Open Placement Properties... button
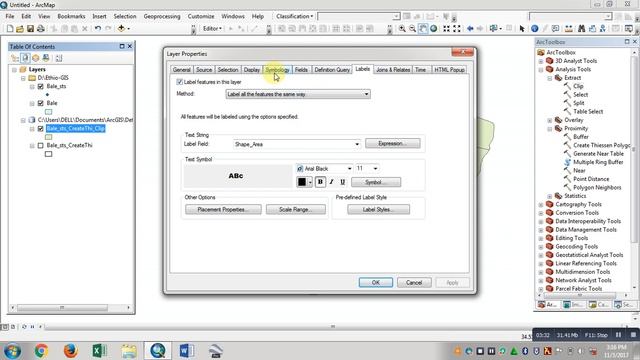This screenshot has width=640, height=360. [223, 209]
